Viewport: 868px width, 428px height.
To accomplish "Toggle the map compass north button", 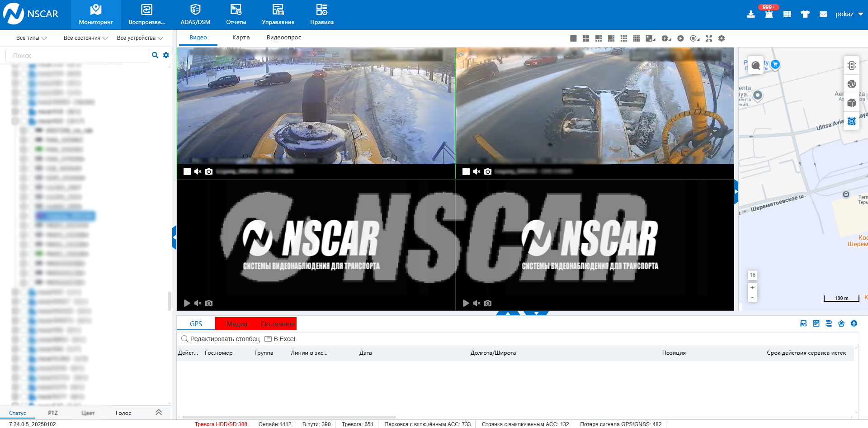I will coord(852,121).
